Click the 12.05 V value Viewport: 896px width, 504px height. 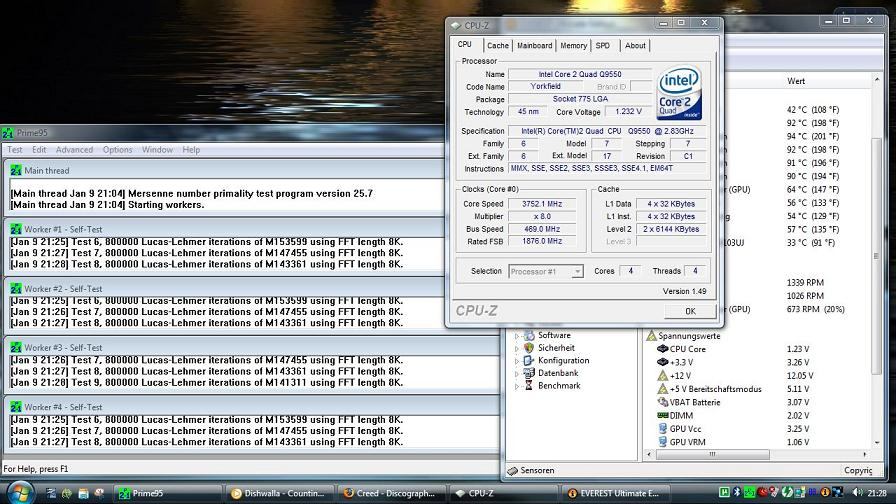(800, 375)
